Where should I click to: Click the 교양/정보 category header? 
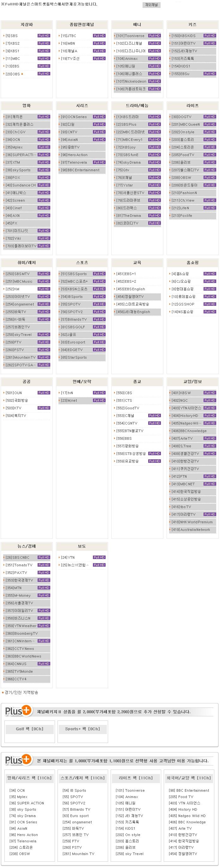[x=193, y=382]
